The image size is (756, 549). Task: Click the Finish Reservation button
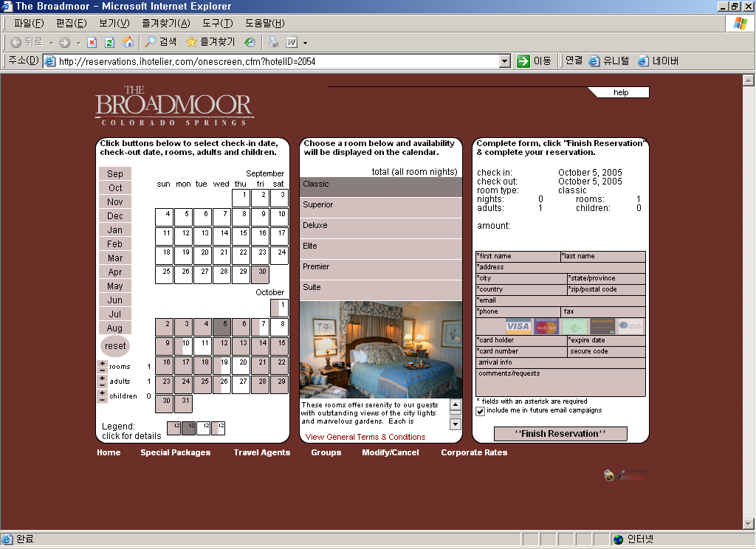(x=560, y=434)
